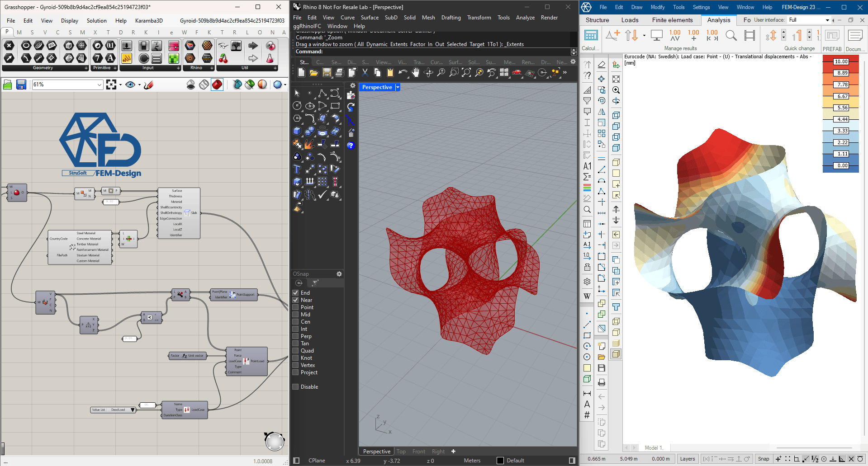The image size is (868, 466).
Task: Click Rhino blue help question mark icon
Action: [351, 146]
